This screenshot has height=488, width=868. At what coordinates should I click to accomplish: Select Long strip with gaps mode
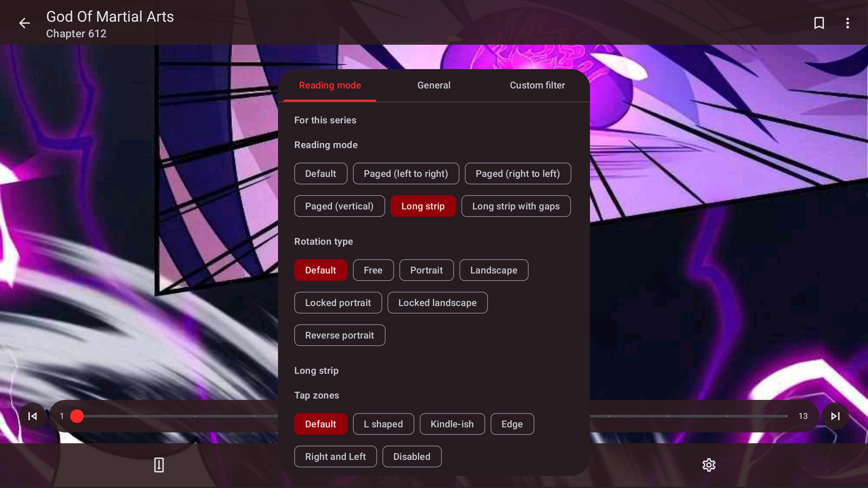coord(516,206)
